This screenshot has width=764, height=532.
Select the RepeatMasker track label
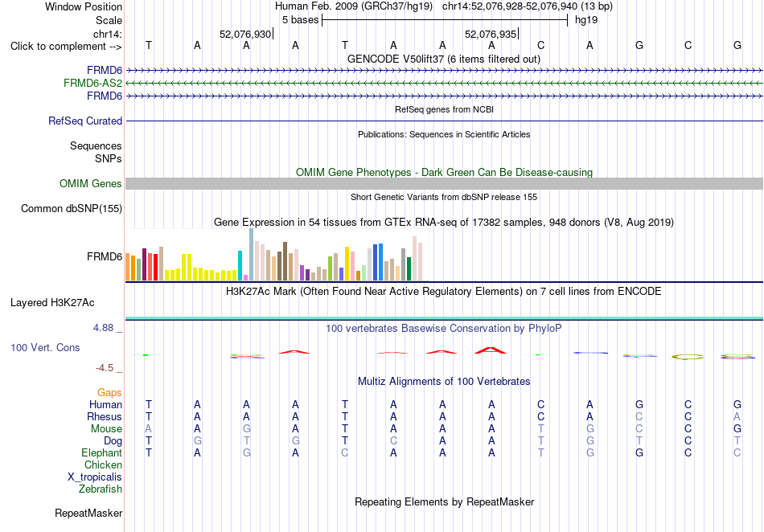pyautogui.click(x=88, y=513)
